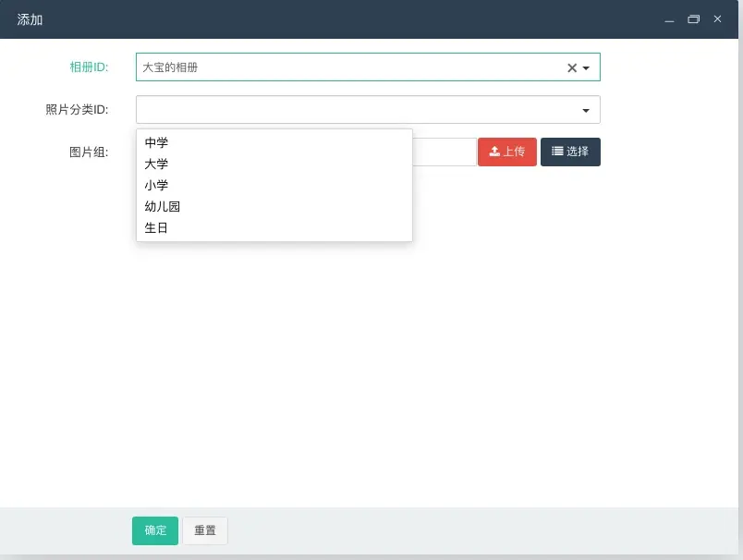Viewport: 743px width, 560px height.
Task: Select 大学 from the category list
Action: (274, 164)
